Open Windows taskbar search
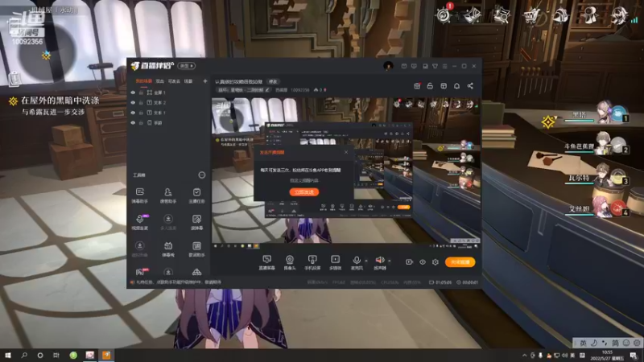This screenshot has height=362, width=644. pos(24,356)
